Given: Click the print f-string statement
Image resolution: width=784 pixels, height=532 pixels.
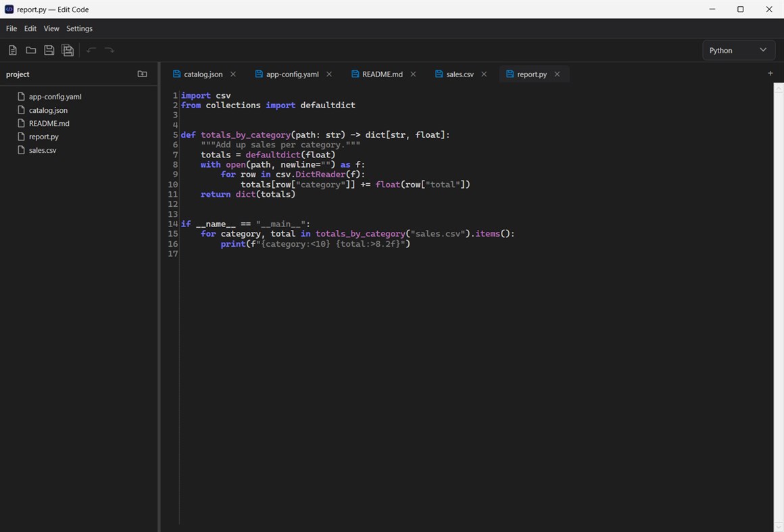Looking at the screenshot, I should pos(316,244).
